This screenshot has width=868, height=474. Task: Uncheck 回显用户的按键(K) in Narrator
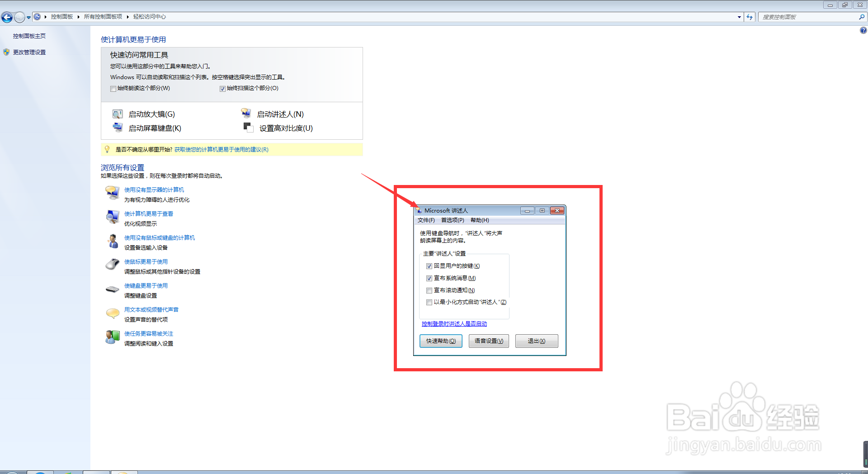pyautogui.click(x=429, y=266)
